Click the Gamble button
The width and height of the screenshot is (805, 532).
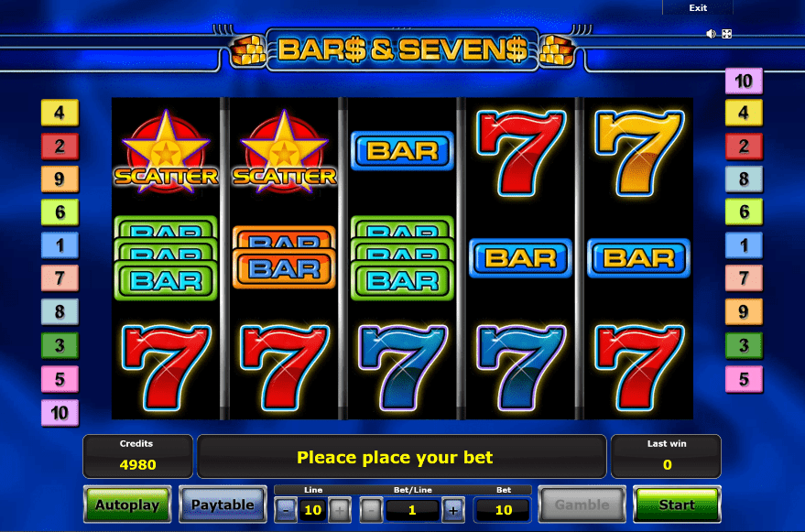pyautogui.click(x=582, y=505)
